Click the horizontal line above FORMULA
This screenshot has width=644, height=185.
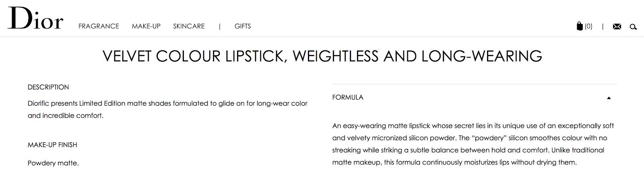point(474,84)
